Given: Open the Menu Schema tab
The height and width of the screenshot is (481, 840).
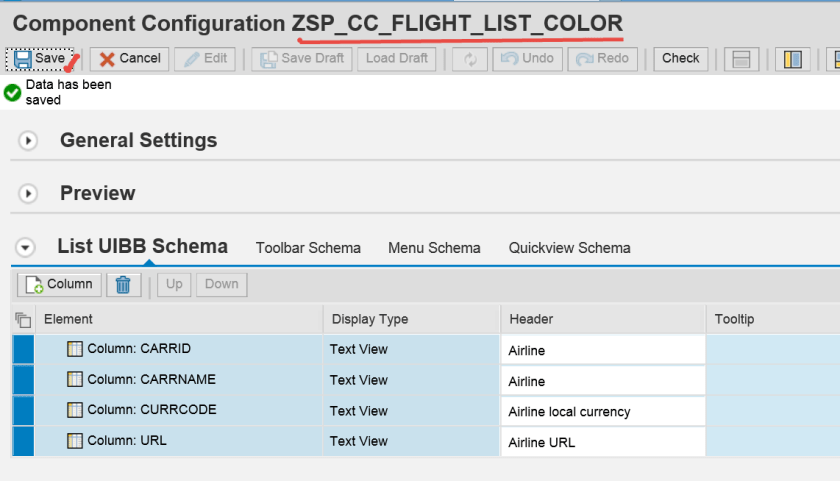Looking at the screenshot, I should click(x=434, y=248).
